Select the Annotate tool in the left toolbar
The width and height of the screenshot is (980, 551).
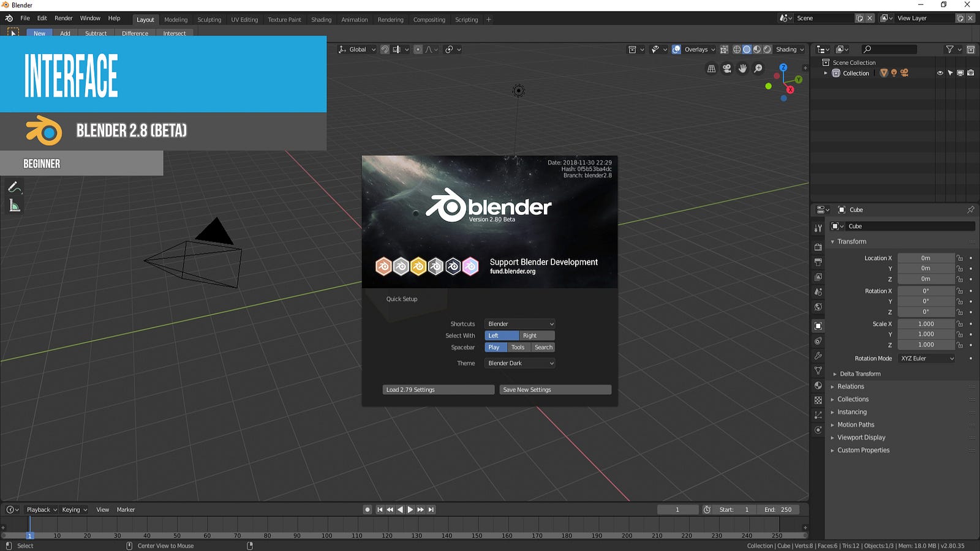point(15,187)
